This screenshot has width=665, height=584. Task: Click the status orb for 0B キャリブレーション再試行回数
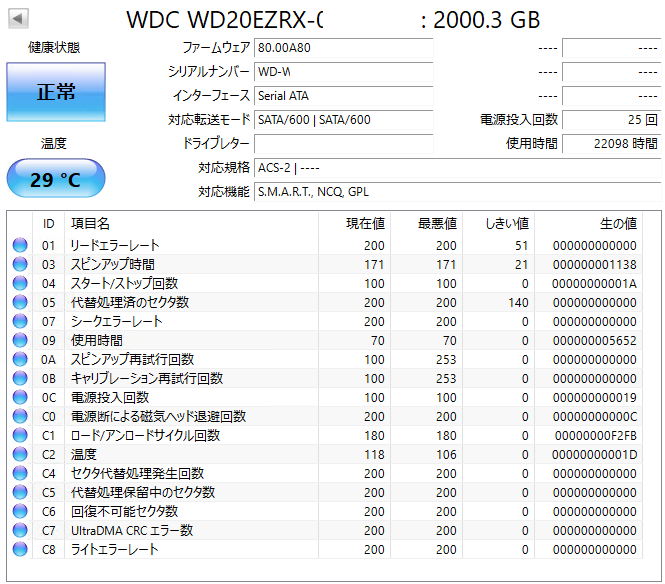pos(20,378)
